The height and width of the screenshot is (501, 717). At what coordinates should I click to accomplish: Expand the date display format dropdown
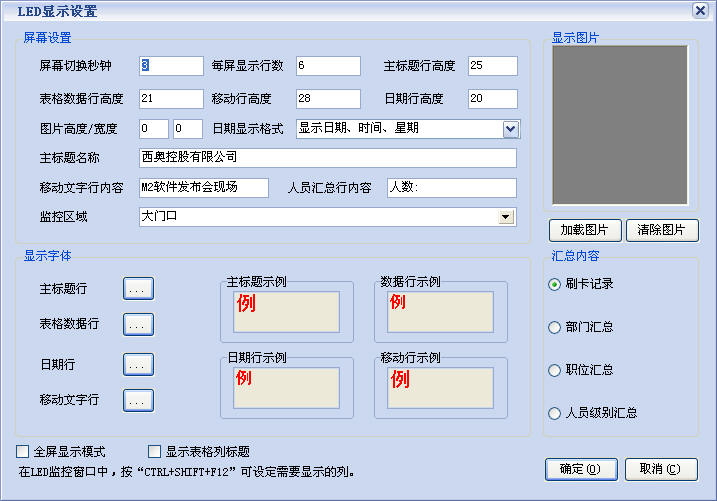510,128
